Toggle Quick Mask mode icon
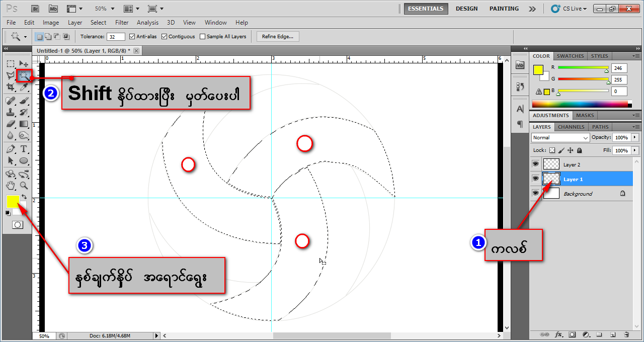The image size is (644, 342). pyautogui.click(x=18, y=225)
